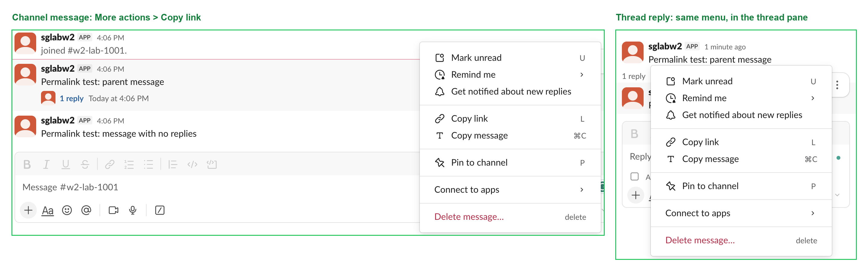
Task: Click Italic icon in channel composer
Action: point(46,164)
